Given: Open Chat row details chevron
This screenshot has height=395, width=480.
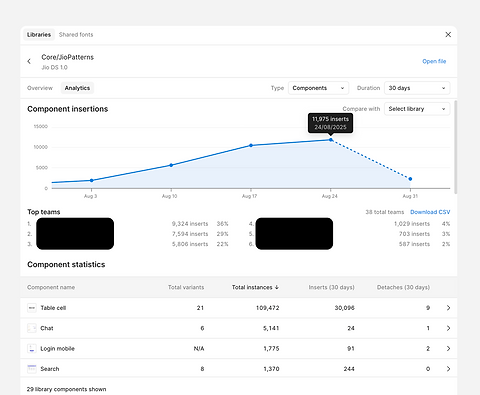Looking at the screenshot, I should click(448, 328).
